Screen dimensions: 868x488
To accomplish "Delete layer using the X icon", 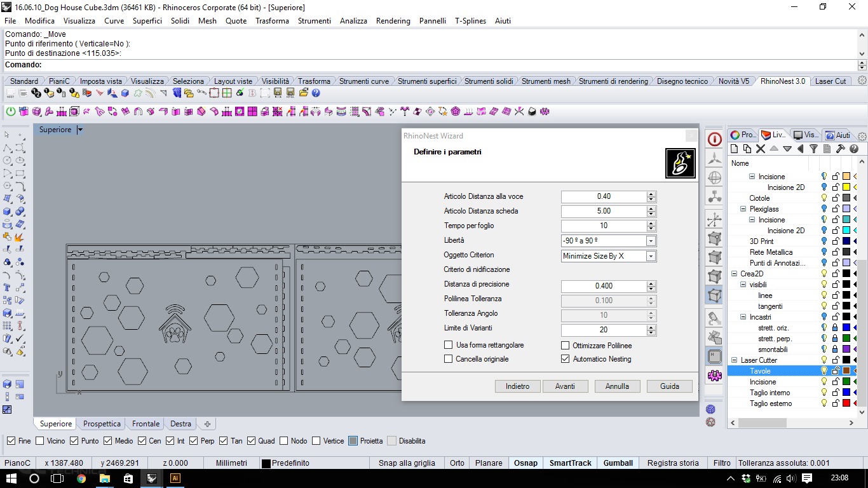I will click(x=760, y=149).
